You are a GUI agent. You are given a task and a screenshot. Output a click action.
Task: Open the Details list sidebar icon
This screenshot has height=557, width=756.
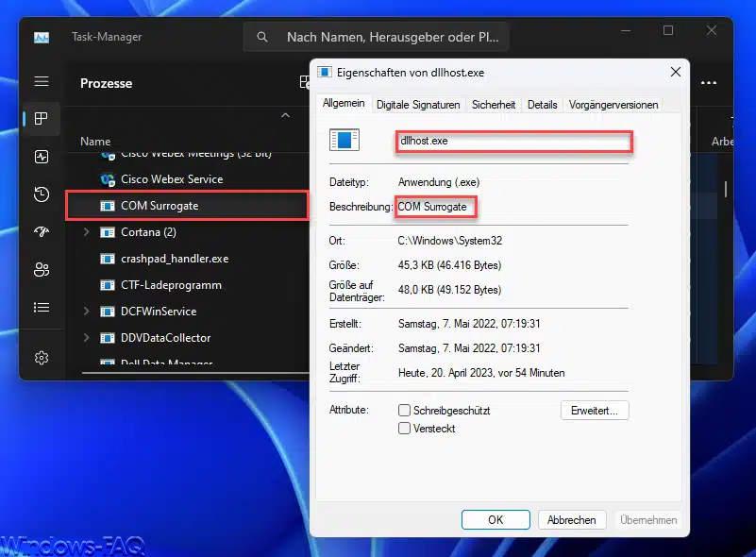click(x=42, y=307)
